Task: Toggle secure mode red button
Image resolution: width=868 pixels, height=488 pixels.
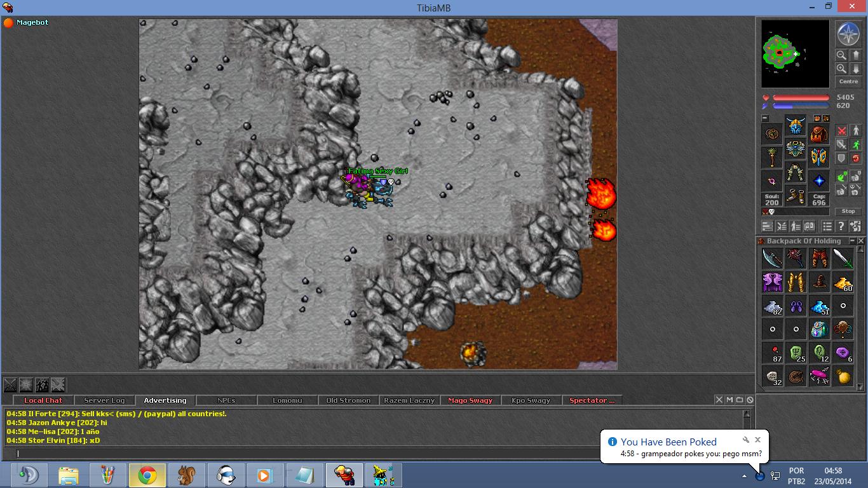Action: click(855, 159)
